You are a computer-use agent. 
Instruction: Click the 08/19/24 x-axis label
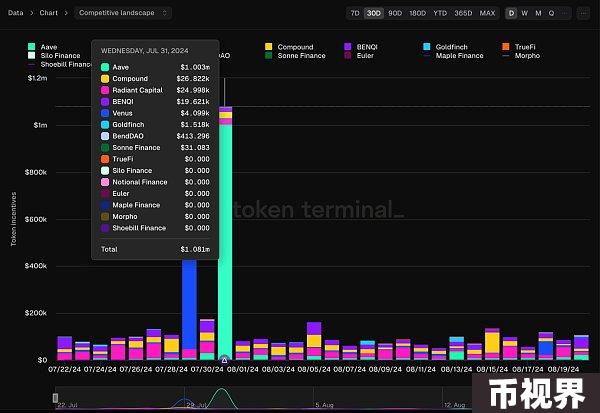(x=563, y=369)
